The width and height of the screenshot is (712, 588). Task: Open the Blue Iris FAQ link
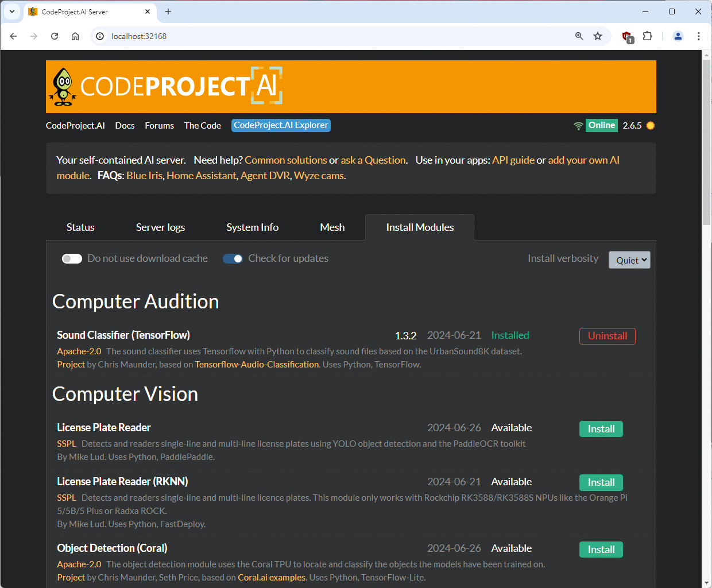coord(144,176)
